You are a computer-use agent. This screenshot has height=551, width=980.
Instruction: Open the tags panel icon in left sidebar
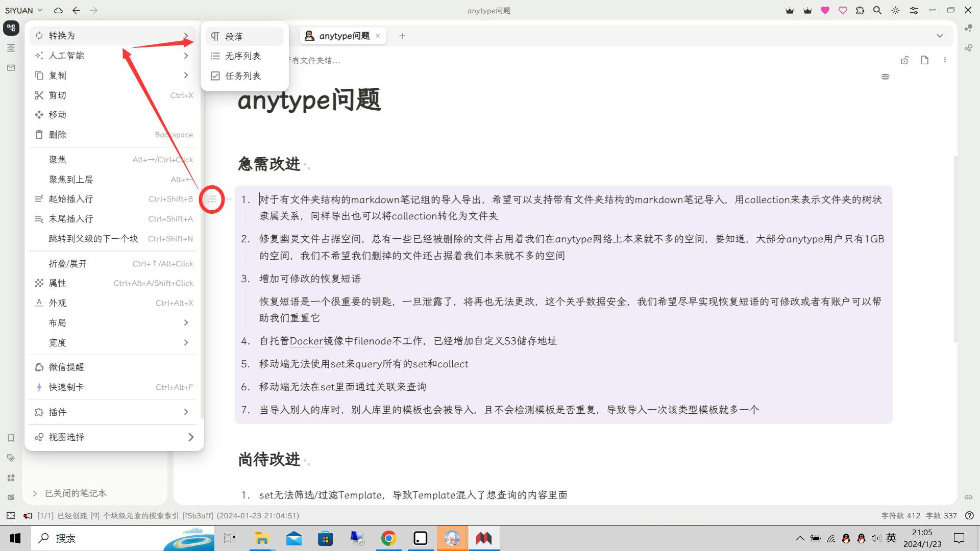(11, 458)
